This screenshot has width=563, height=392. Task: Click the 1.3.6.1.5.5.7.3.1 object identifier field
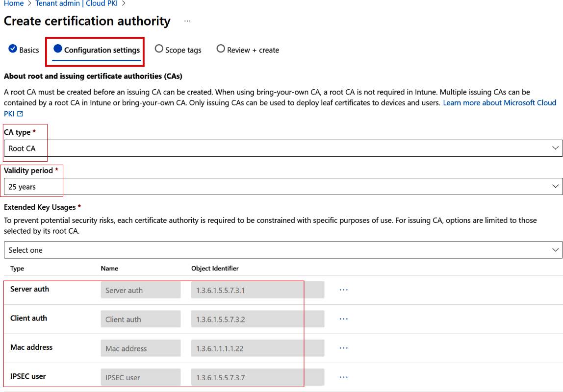click(258, 290)
